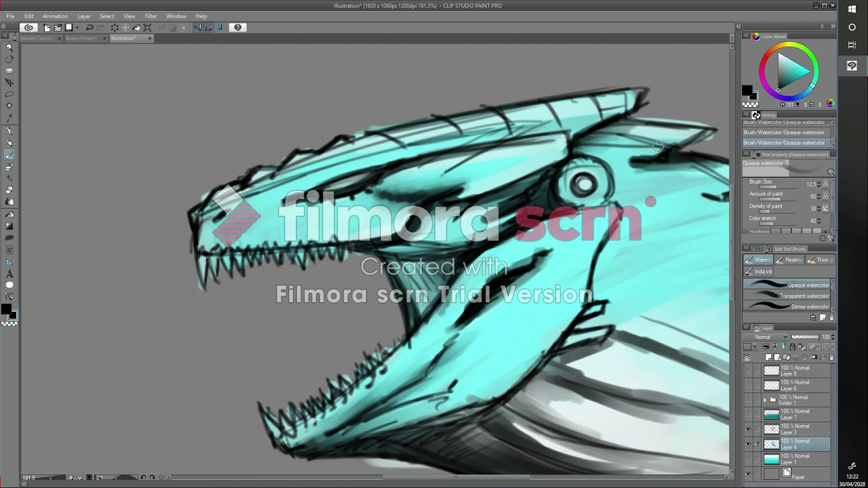Image resolution: width=868 pixels, height=488 pixels.
Task: Click the Fill bucket command bar icon
Action: tap(136, 28)
